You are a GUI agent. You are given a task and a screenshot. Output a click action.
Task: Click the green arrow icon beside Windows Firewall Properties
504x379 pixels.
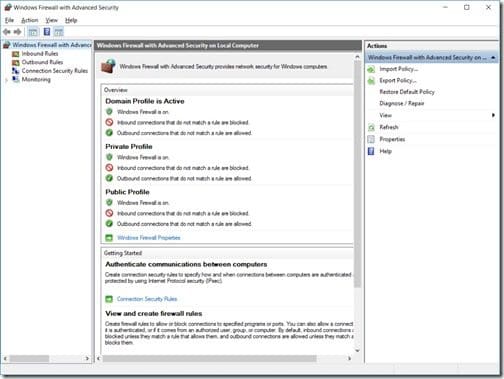[109, 238]
